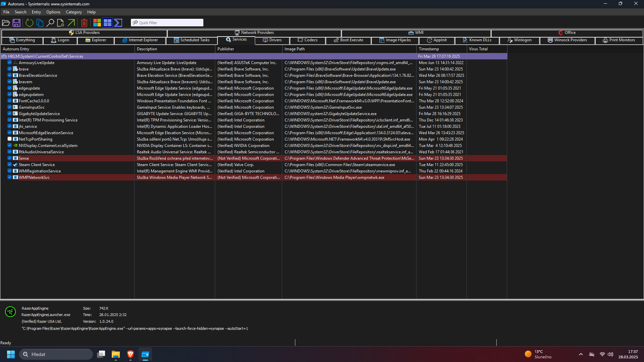
Task: Switch to the Scheduled Tasks tab
Action: 192,40
